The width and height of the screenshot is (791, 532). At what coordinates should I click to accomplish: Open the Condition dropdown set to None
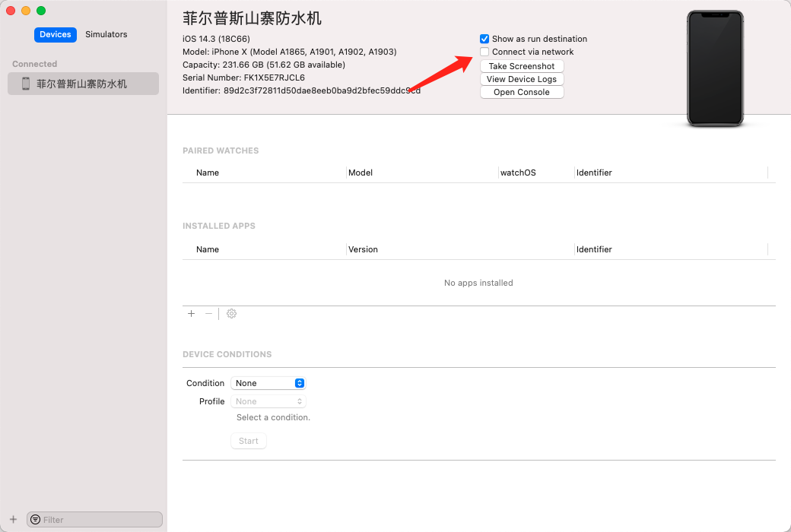coord(268,383)
